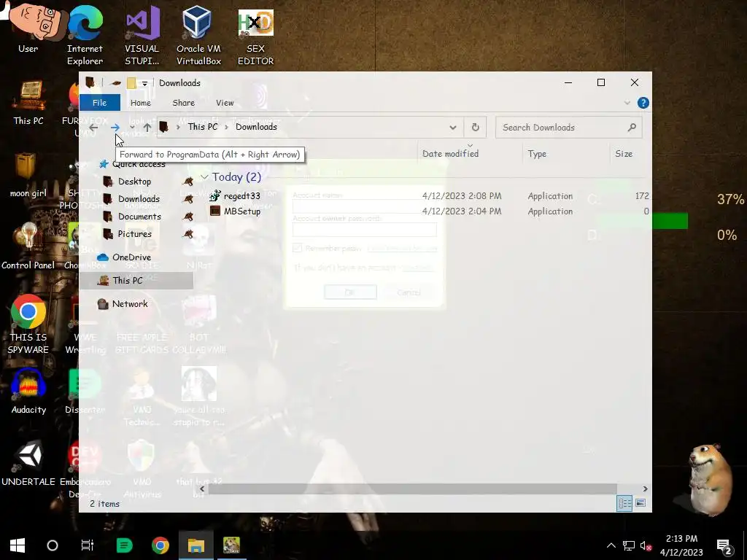This screenshot has height=560, width=747.
Task: Open Control Panel desktop icon
Action: 28,246
